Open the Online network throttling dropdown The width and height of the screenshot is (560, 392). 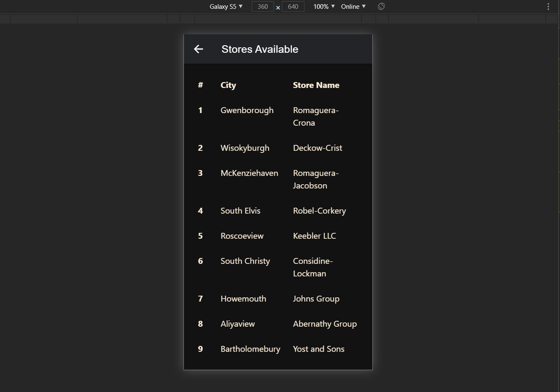coord(352,6)
